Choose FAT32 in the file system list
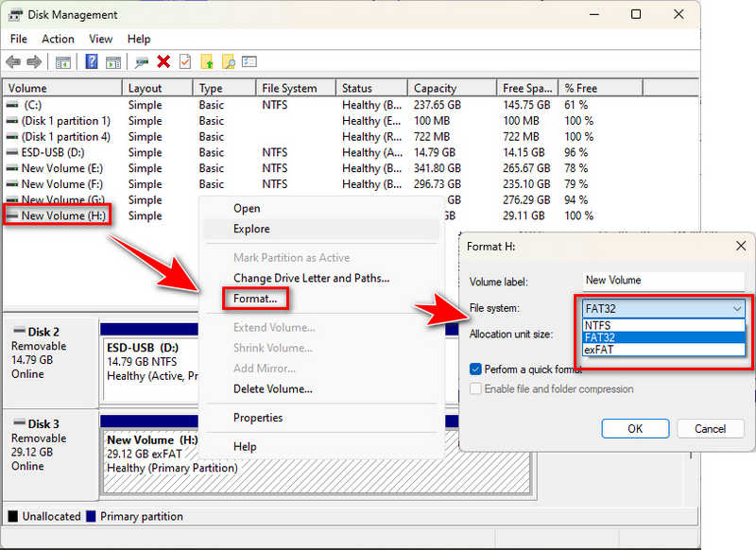756x550 pixels. pos(664,337)
